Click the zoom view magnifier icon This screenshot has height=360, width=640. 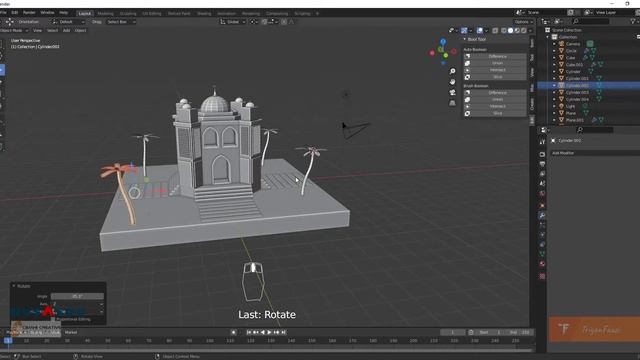(x=452, y=71)
